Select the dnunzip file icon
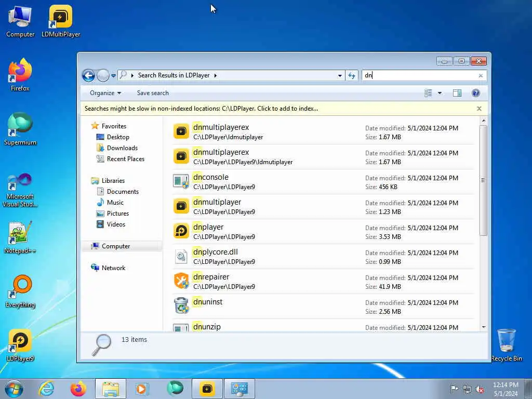 pos(181,327)
